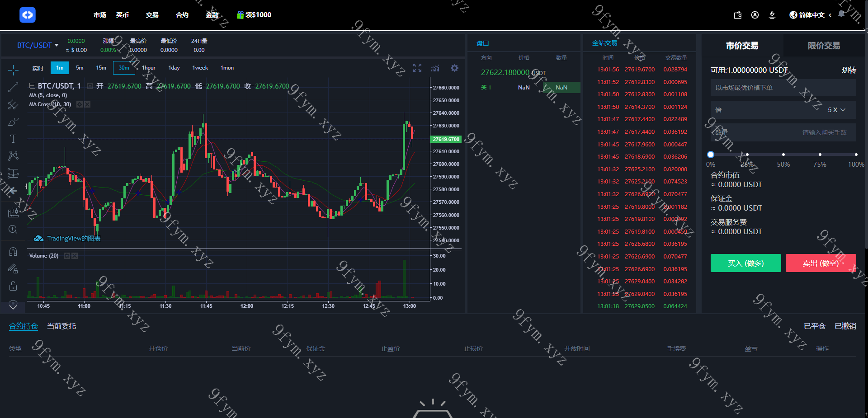Set position slider to 50%
868x418 pixels.
(783, 155)
